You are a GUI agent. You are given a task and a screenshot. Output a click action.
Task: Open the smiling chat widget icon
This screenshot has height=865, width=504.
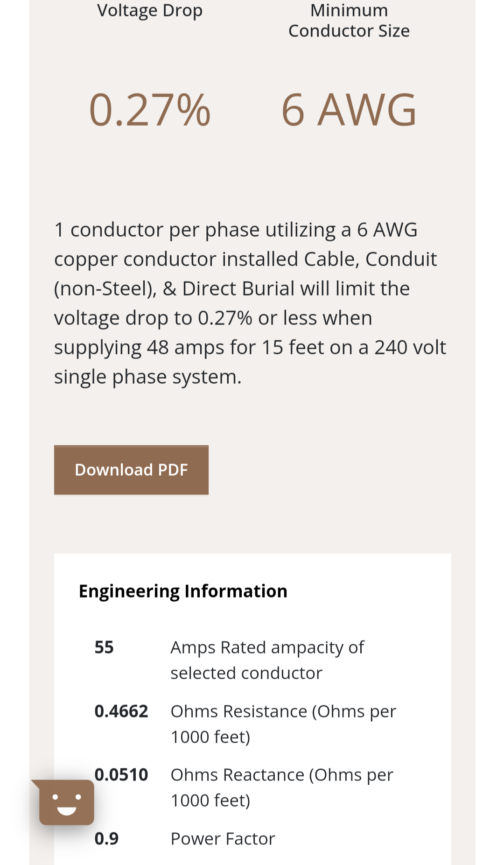pos(66,802)
